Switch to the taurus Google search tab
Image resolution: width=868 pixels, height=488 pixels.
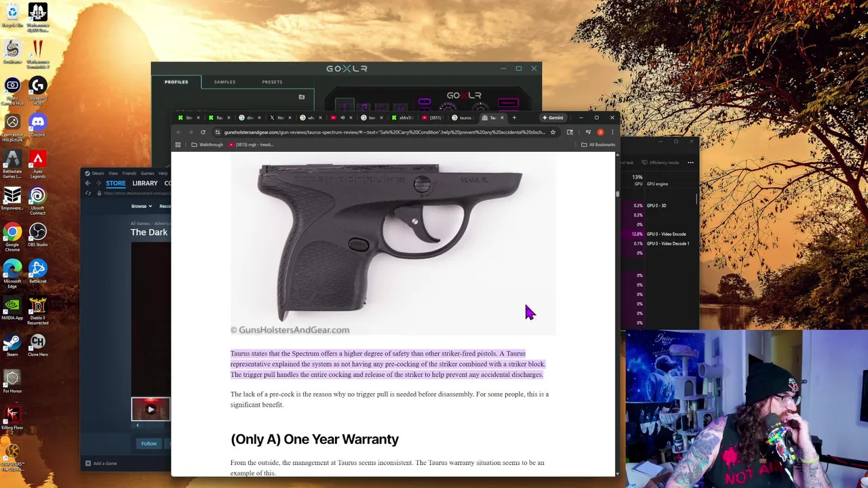coord(462,118)
